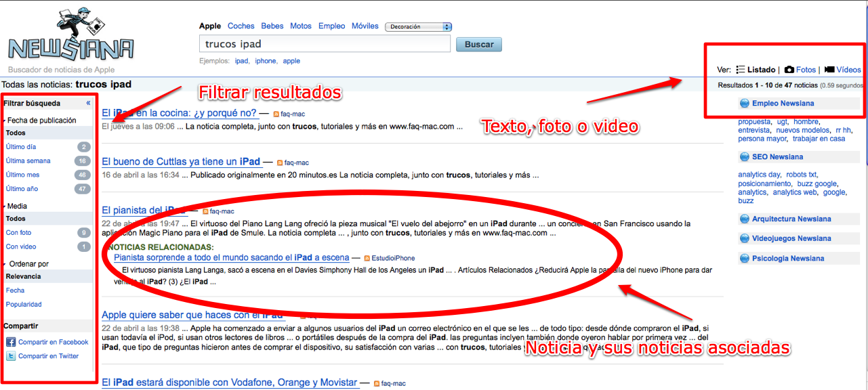868x390 pixels.
Task: Click globe icon next to Empleo Newsiana
Action: coord(745,104)
